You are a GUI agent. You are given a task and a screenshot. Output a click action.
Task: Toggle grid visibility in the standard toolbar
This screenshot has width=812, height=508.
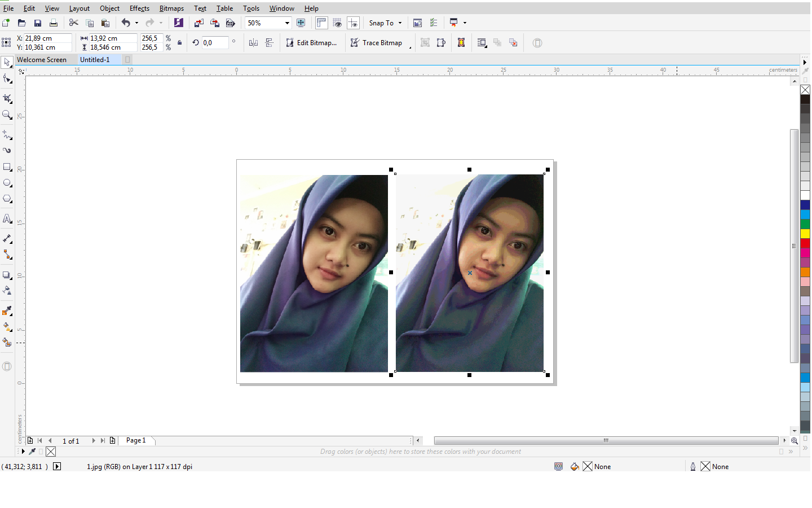(337, 23)
